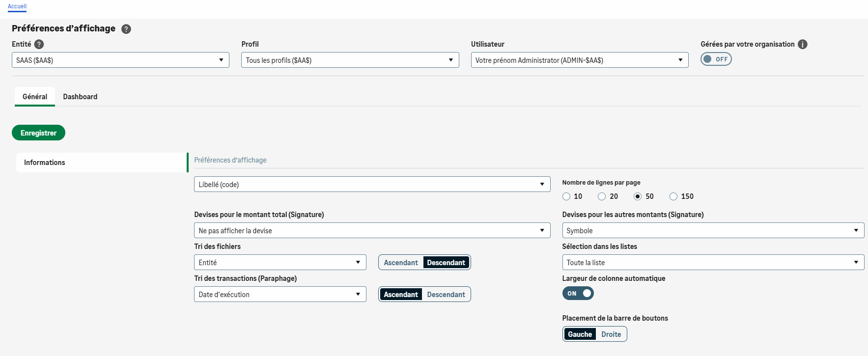The image size is (868, 356).
Task: Open Sélection dans les listes dropdown
Action: tap(713, 263)
